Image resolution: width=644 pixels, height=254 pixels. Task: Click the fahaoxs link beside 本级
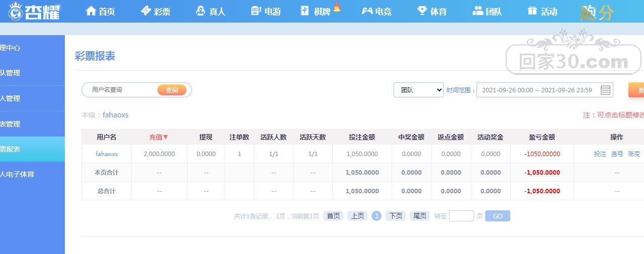[x=116, y=115]
